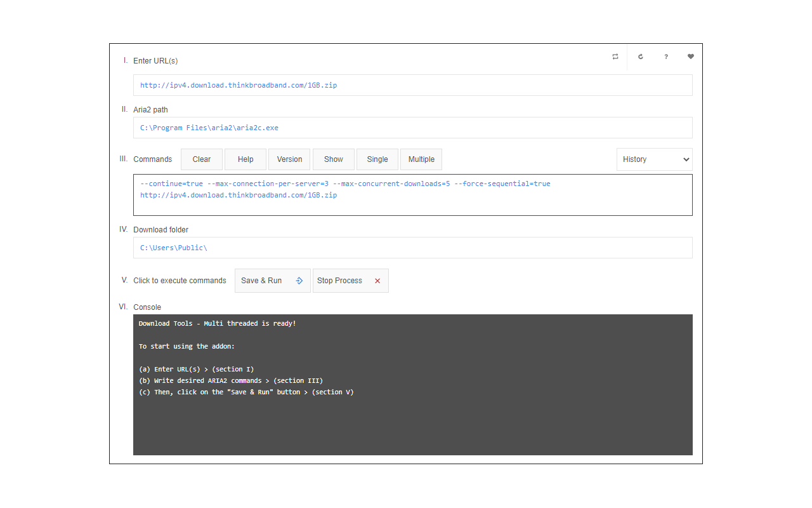
Task: Click "Download Tools - Multi threaded is ready!" text
Action: [x=218, y=323]
